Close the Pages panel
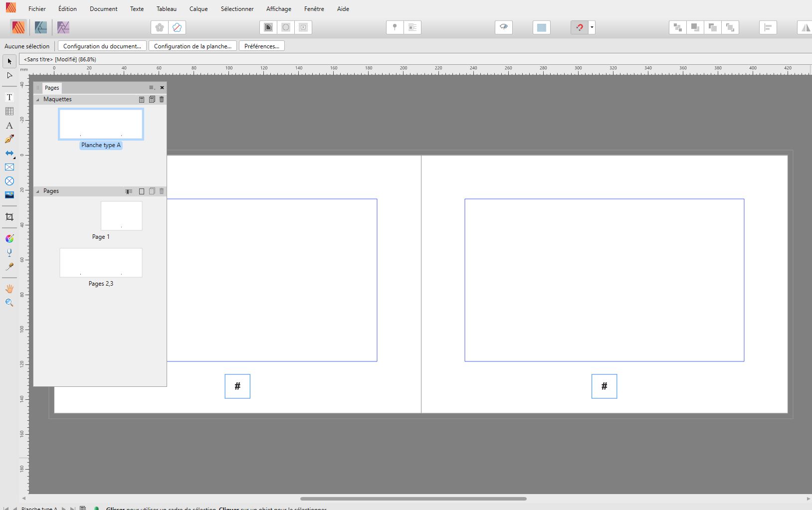This screenshot has height=510, width=812. tap(162, 88)
